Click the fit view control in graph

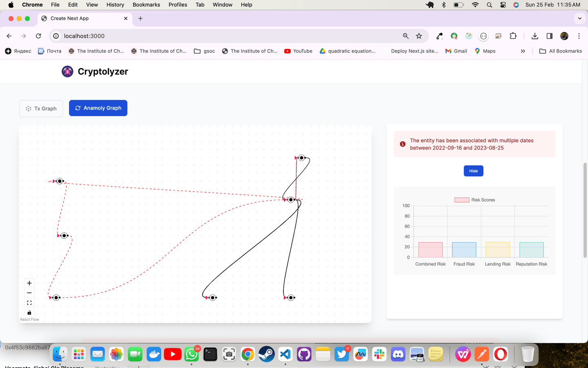tap(29, 303)
